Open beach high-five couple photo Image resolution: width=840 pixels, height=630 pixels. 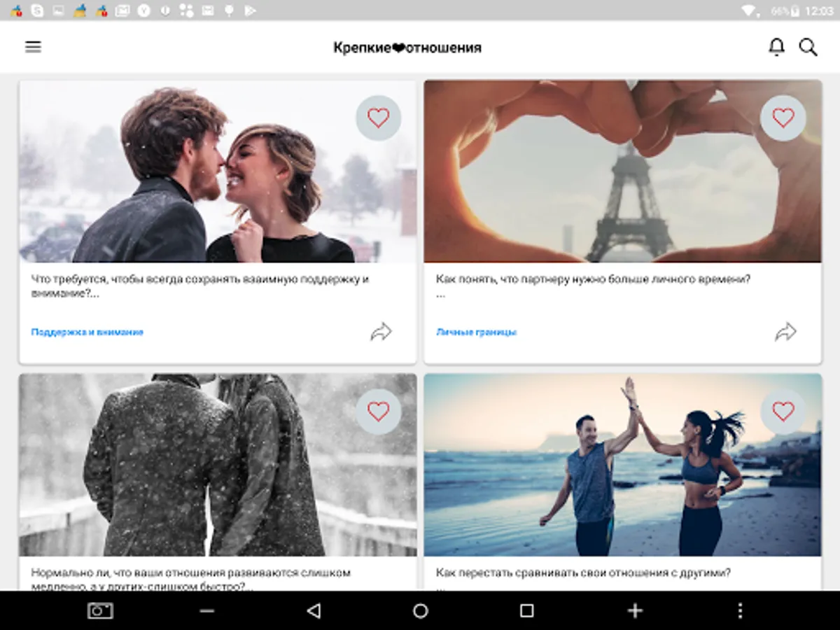click(622, 465)
